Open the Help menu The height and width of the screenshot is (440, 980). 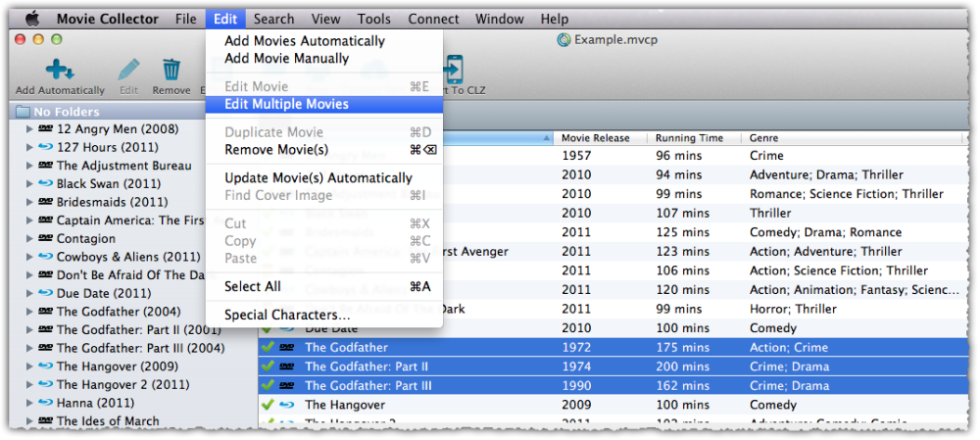[555, 19]
